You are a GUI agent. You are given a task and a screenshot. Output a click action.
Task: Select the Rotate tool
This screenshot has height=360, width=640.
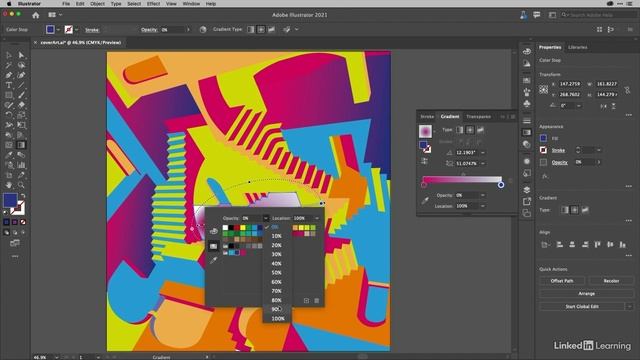click(9, 115)
